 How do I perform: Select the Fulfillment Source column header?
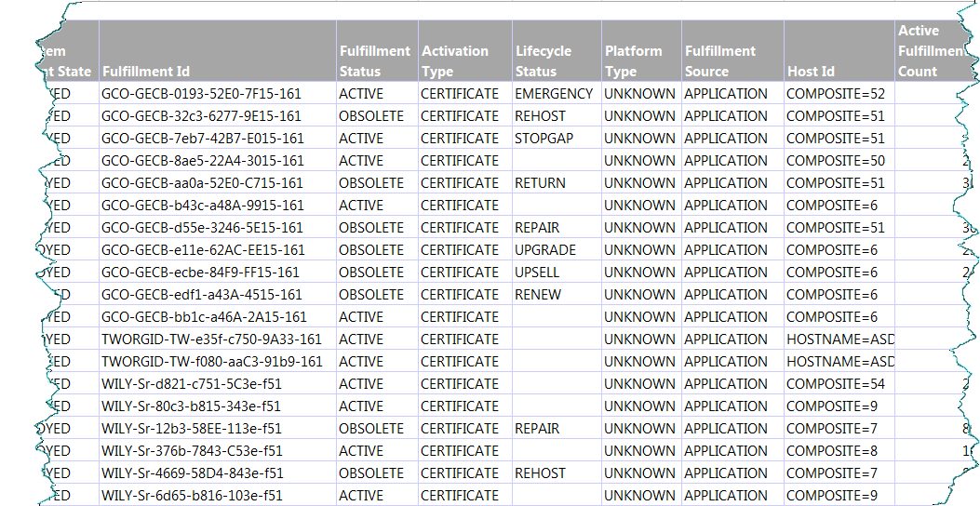[720, 60]
